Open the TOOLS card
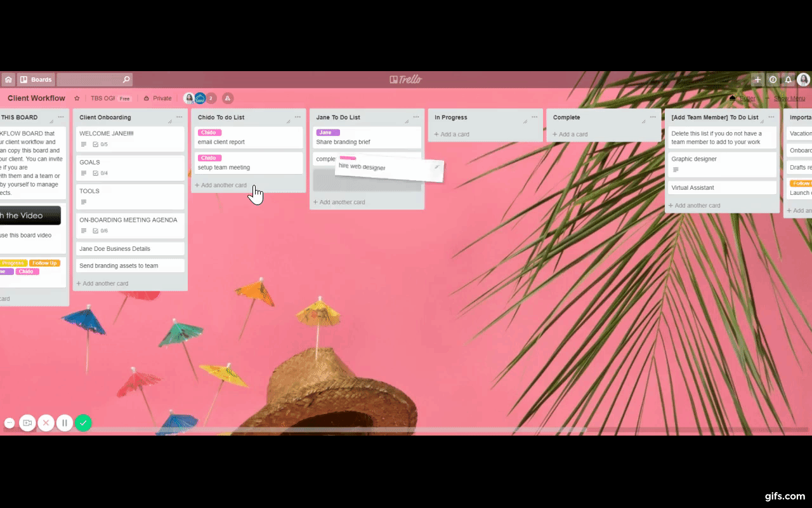 click(x=130, y=196)
